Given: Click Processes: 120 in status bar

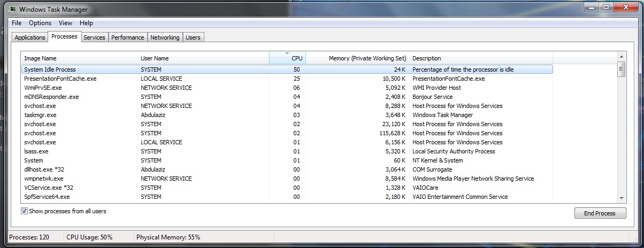Looking at the screenshot, I should (x=30, y=237).
